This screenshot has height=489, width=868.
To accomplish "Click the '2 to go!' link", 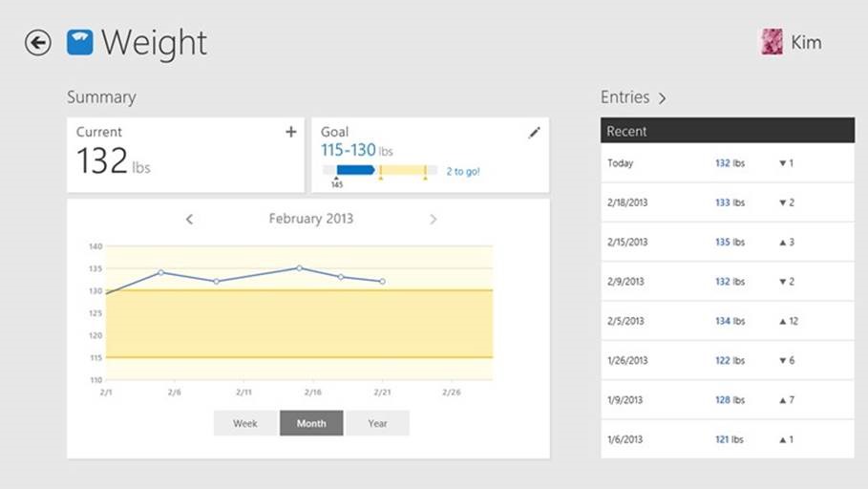I will click(x=463, y=171).
